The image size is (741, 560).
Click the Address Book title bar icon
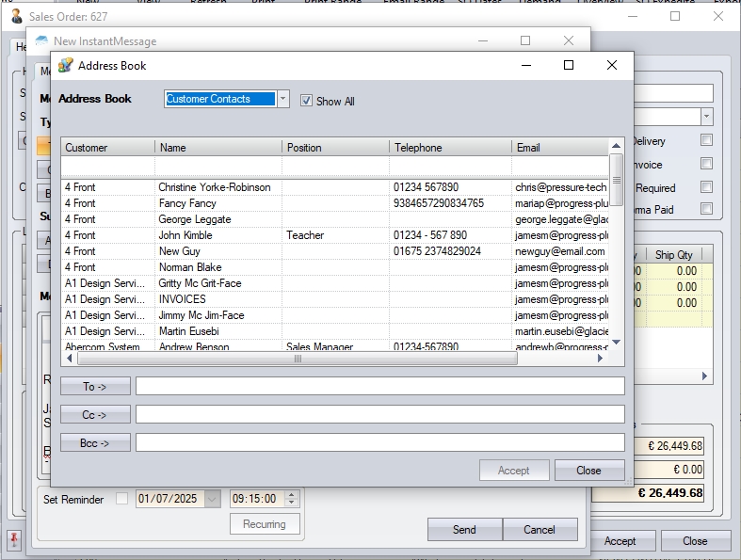pos(65,66)
